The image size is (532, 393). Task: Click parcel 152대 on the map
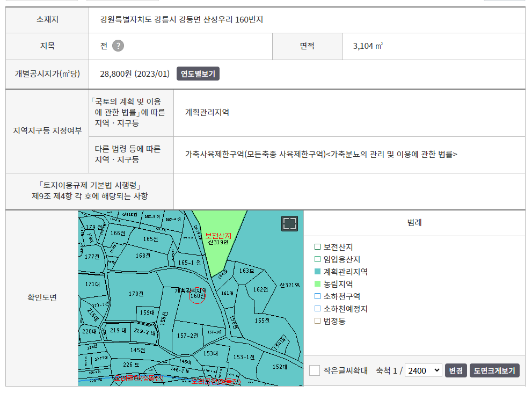coord(280,367)
